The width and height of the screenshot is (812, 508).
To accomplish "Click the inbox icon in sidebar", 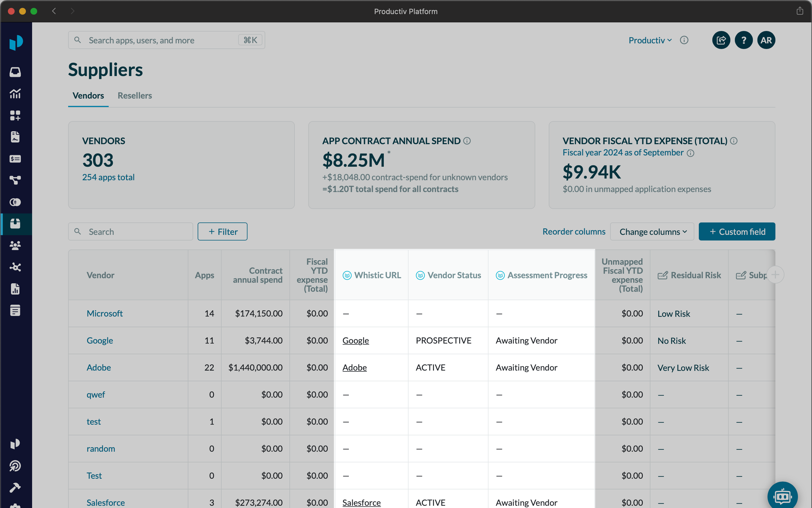I will [15, 72].
